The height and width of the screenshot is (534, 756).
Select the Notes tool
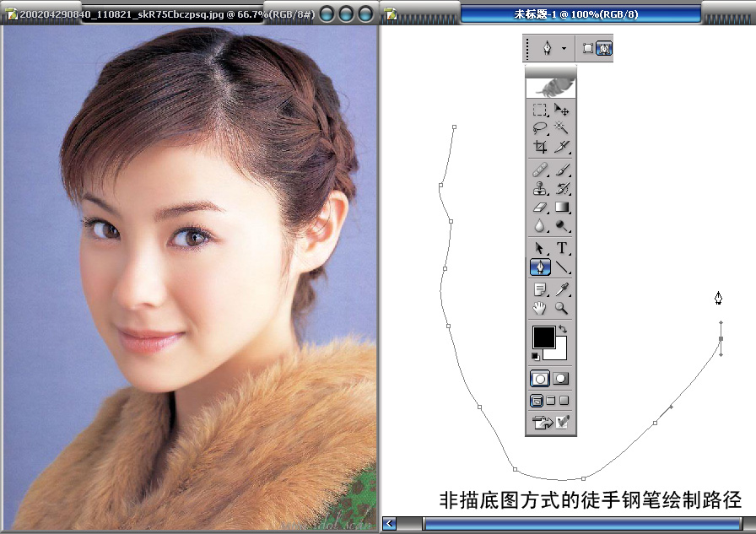539,289
